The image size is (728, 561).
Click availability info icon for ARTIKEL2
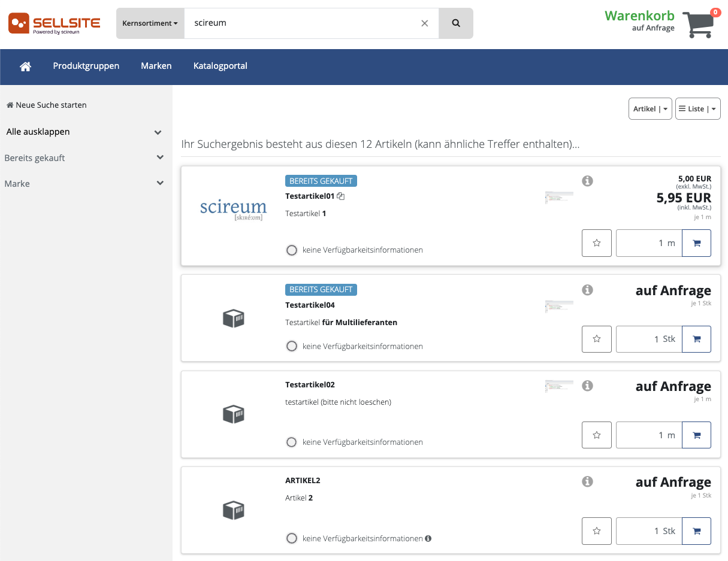click(428, 538)
